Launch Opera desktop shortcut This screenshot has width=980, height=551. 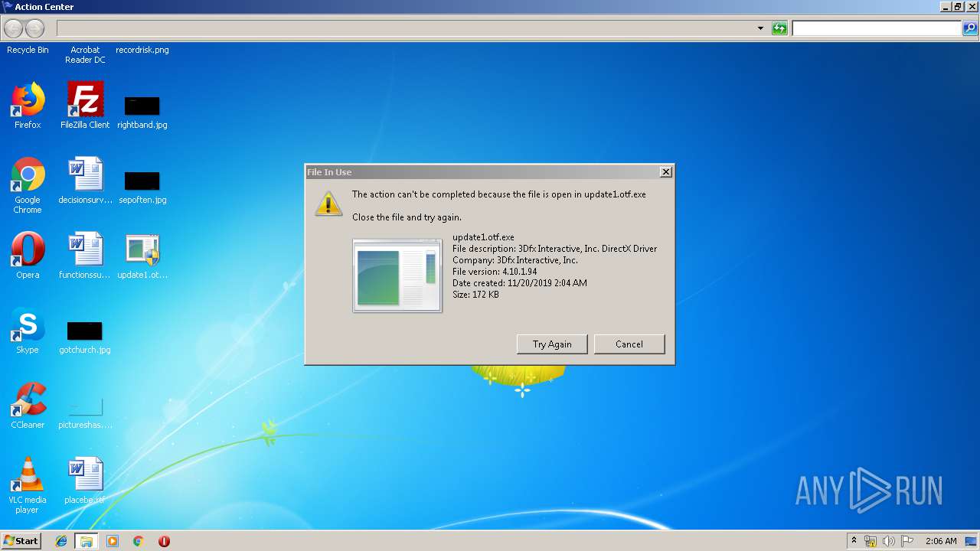coord(28,256)
